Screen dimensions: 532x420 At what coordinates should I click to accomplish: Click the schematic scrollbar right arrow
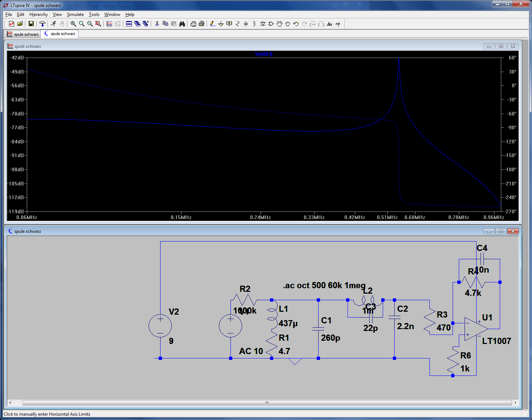point(515,403)
